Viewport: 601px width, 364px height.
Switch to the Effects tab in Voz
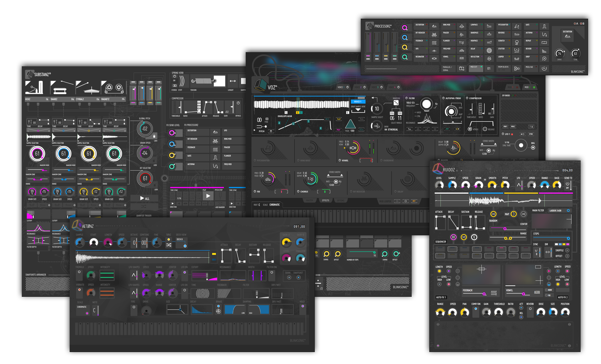tap(325, 200)
